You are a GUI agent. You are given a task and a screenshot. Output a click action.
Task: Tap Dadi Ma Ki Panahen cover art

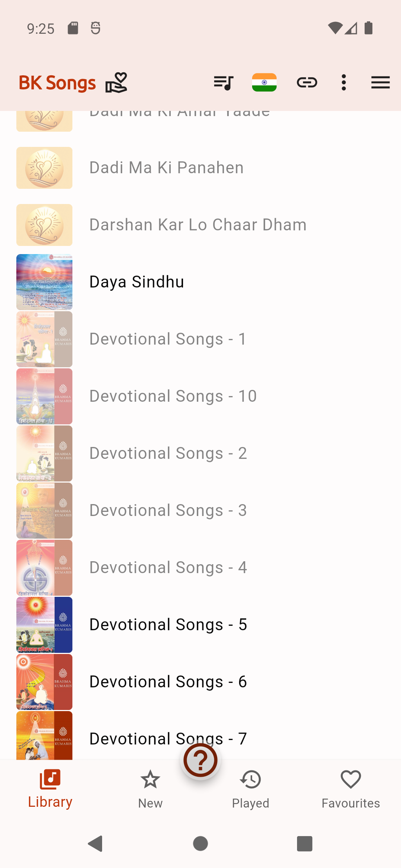tap(44, 168)
